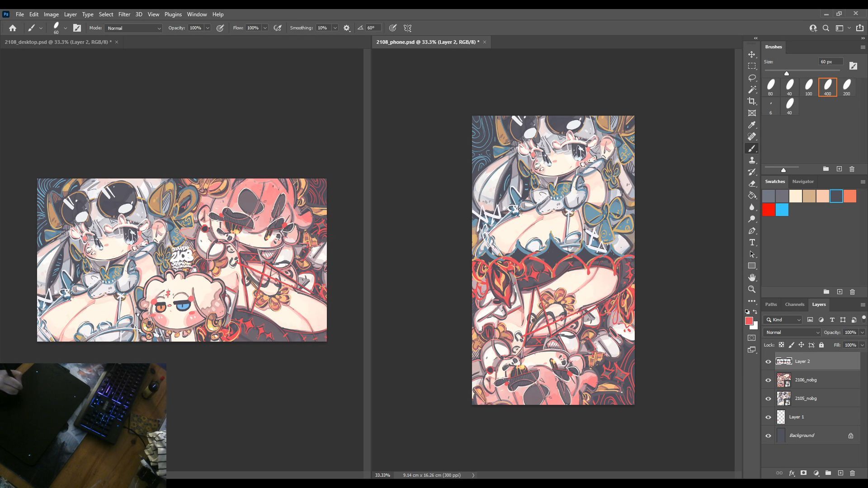Select the Horizontal Type tool

pyautogui.click(x=752, y=242)
